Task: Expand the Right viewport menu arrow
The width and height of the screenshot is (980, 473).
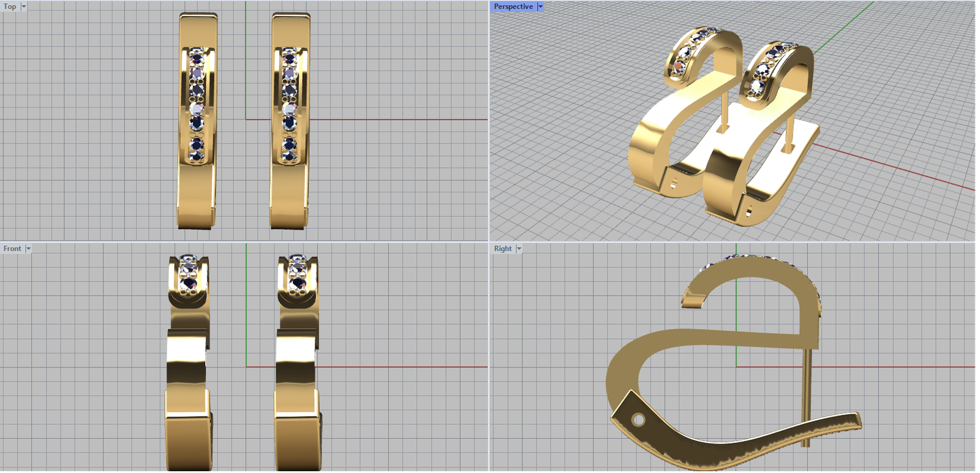Action: [x=519, y=249]
